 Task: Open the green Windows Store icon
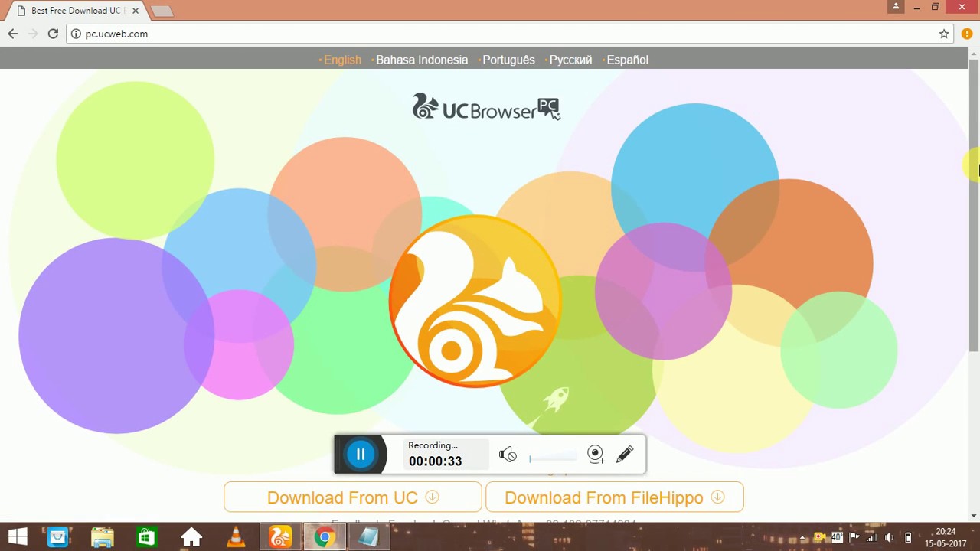click(146, 537)
